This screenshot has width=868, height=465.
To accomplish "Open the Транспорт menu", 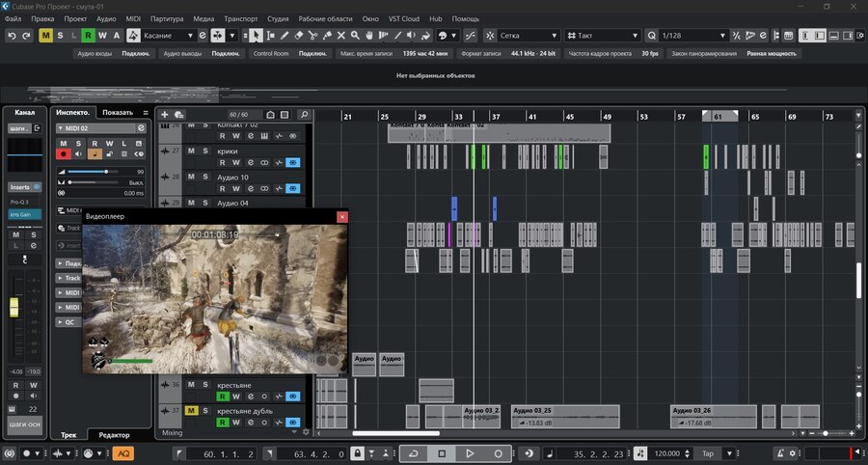I will click(x=239, y=19).
